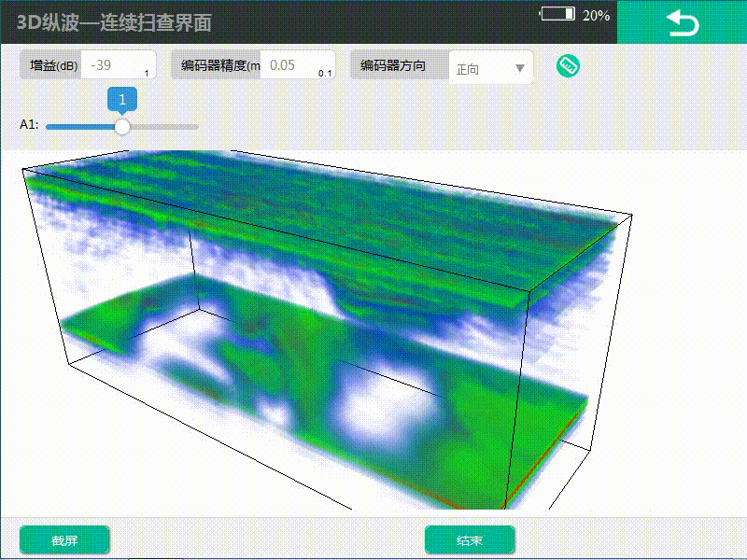Click inside the gain input showing -39
Image resolution: width=747 pixels, height=560 pixels.
[x=112, y=66]
